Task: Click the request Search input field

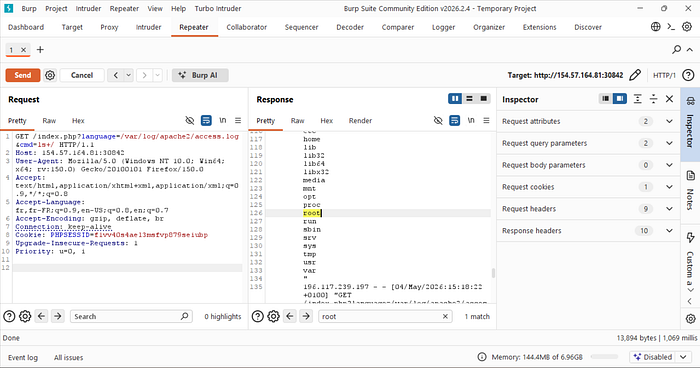Action: [x=131, y=316]
